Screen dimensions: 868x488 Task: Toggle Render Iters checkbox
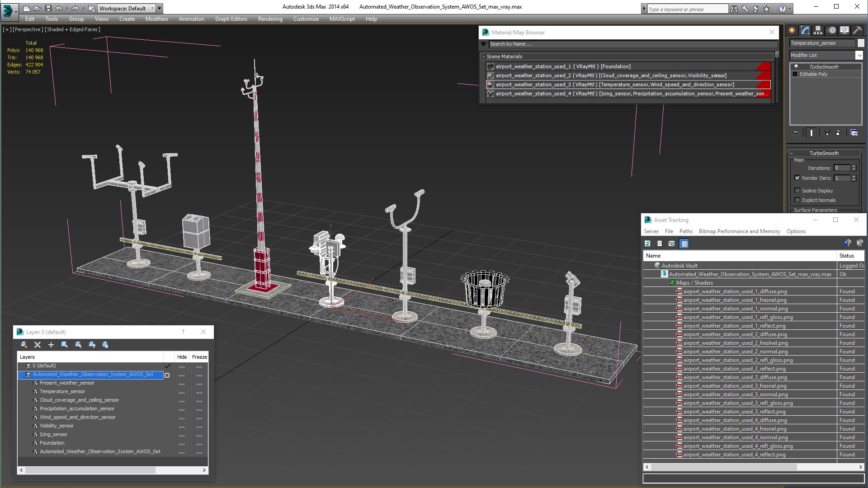[797, 178]
